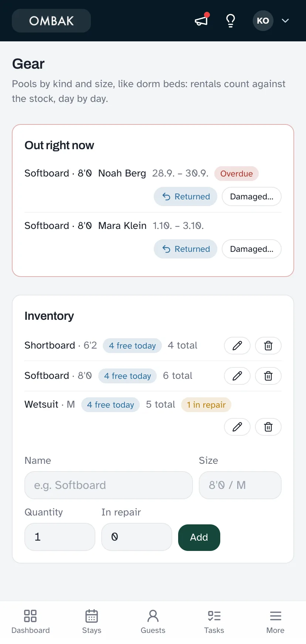Open the Guests tab

(x=153, y=622)
